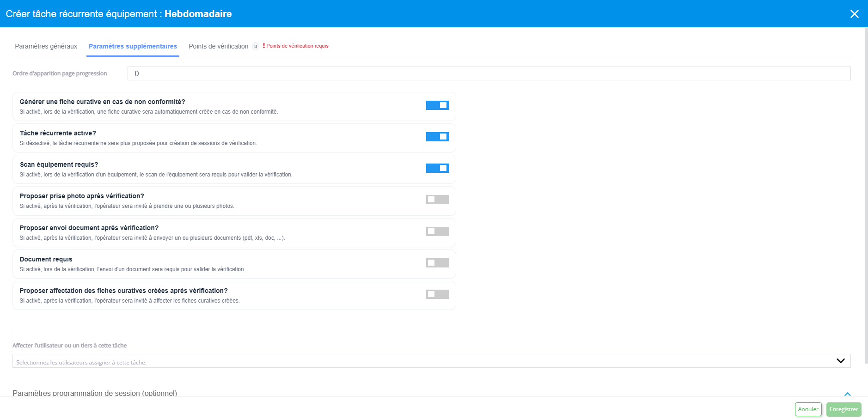This screenshot has height=419, width=868.
Task: Click the Ordre d'apparition page progression field
Action: (489, 73)
